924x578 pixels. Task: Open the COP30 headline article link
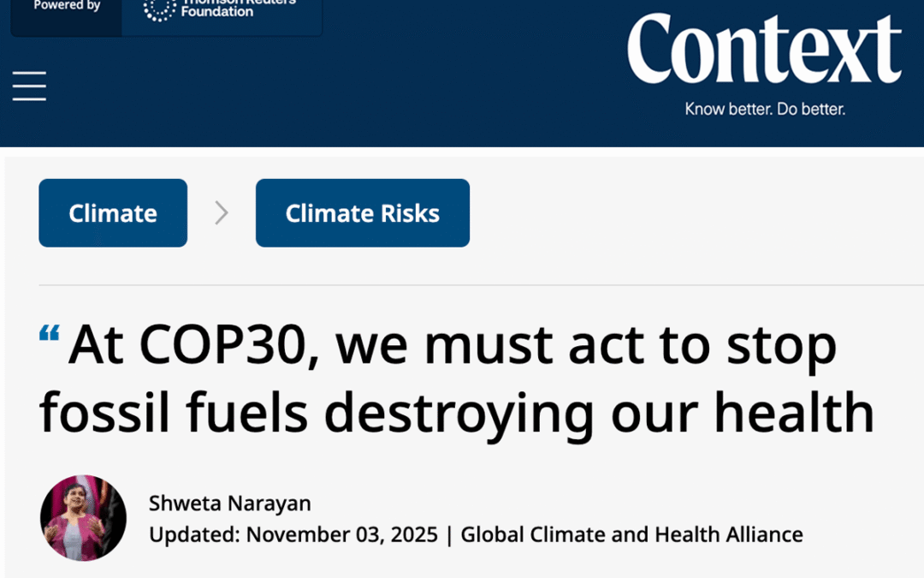click(457, 377)
